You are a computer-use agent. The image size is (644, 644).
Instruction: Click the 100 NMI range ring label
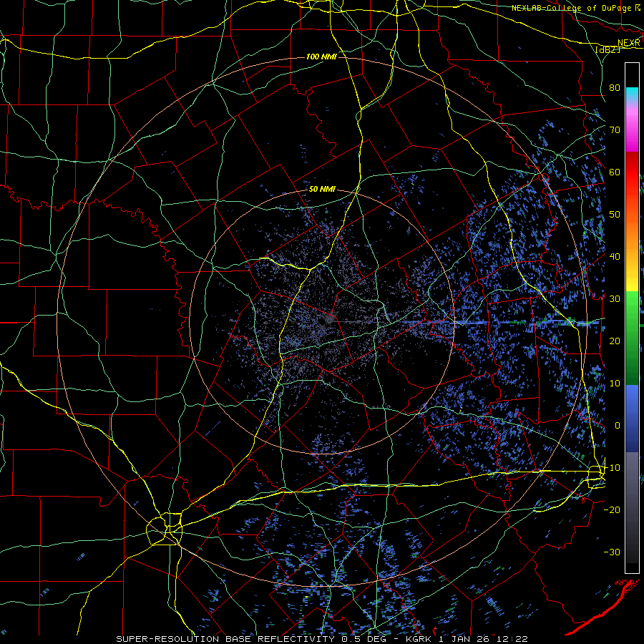tap(321, 57)
